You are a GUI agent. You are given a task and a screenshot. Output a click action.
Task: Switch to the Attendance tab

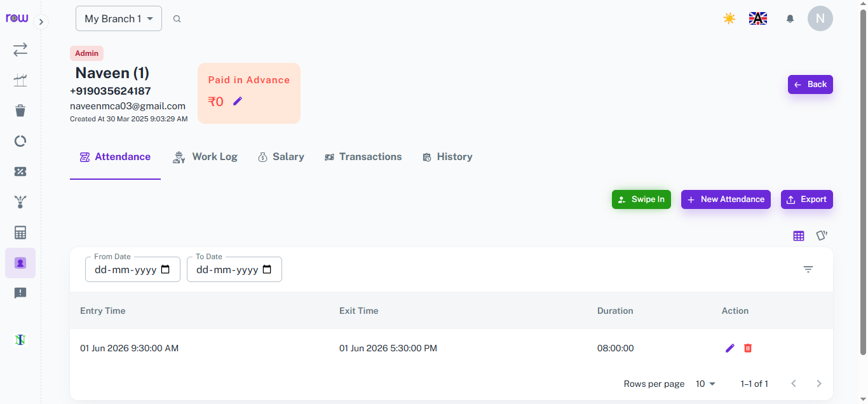[115, 157]
